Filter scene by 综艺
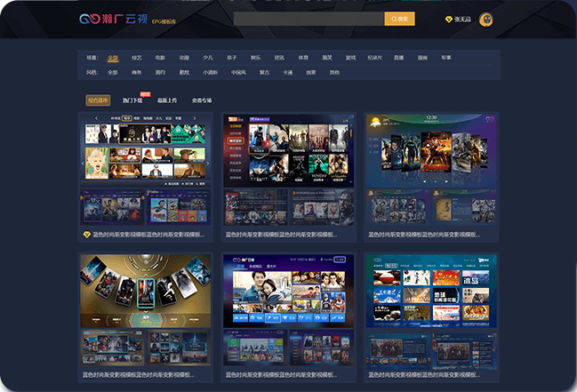Screen dimensions: 577x392 coord(137,58)
